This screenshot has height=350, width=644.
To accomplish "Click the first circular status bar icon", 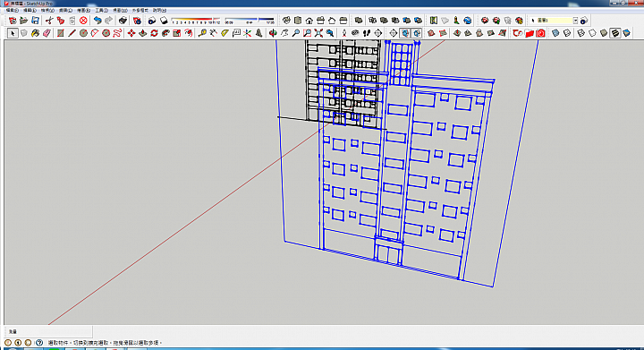I will 8,343.
